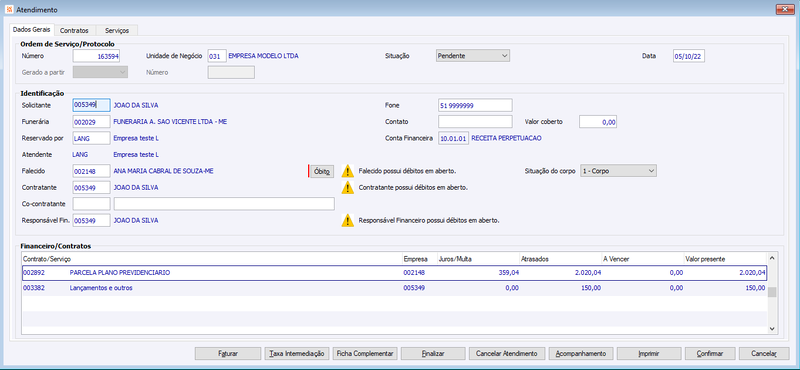Click warning icon for Responsável Financeiro débitos
The image size is (800, 370).
coord(347,220)
